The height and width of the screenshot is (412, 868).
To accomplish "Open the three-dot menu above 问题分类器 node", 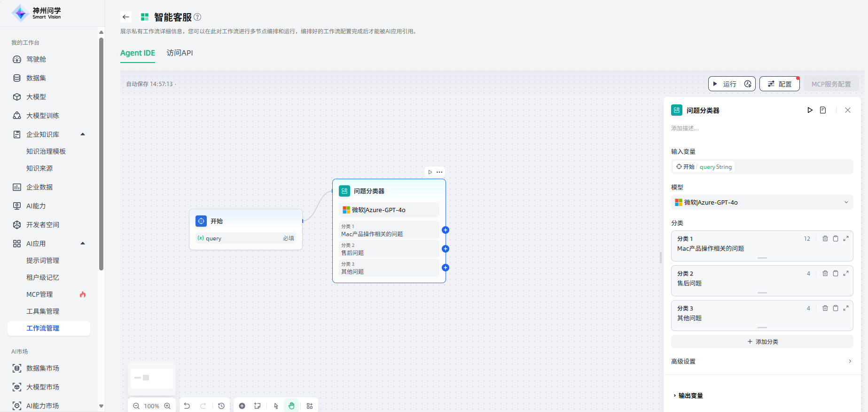I will [439, 172].
